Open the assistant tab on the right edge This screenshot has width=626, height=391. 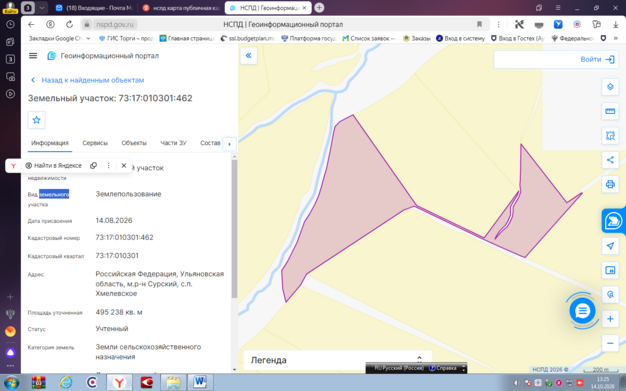click(613, 220)
